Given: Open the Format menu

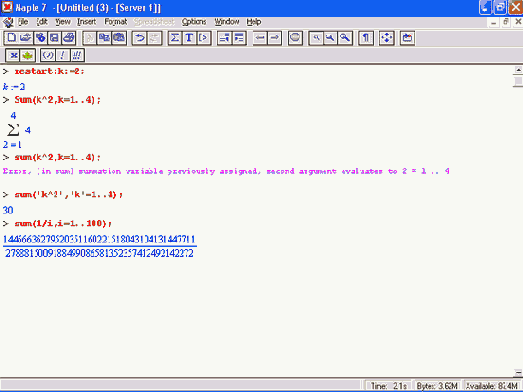Looking at the screenshot, I should coord(115,22).
